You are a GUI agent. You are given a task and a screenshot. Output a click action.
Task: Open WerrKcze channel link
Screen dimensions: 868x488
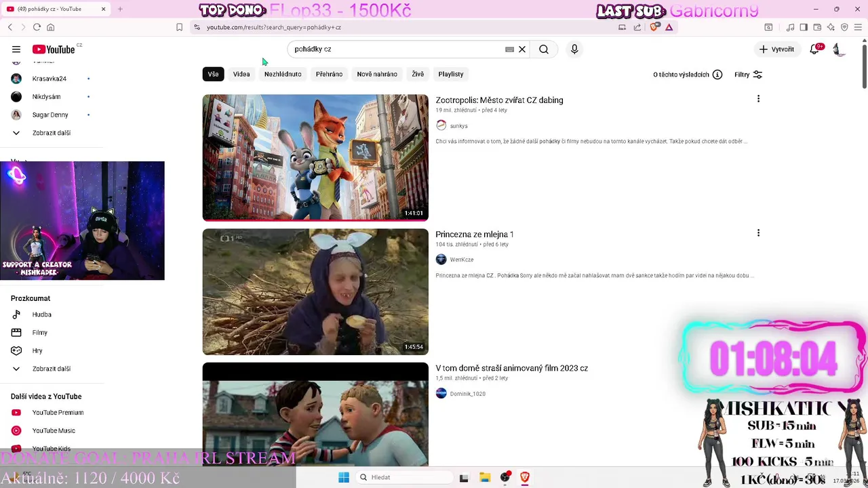[x=462, y=260]
